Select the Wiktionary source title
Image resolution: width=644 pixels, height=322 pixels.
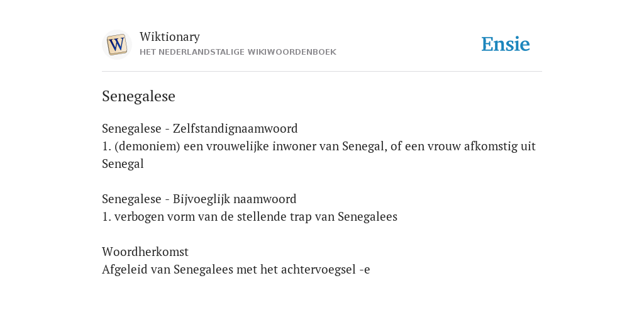coord(170,36)
